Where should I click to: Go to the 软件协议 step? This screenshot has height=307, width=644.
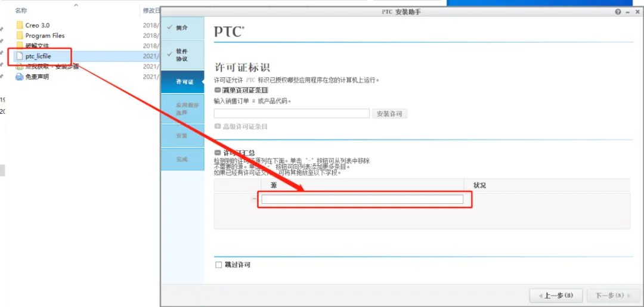(182, 55)
